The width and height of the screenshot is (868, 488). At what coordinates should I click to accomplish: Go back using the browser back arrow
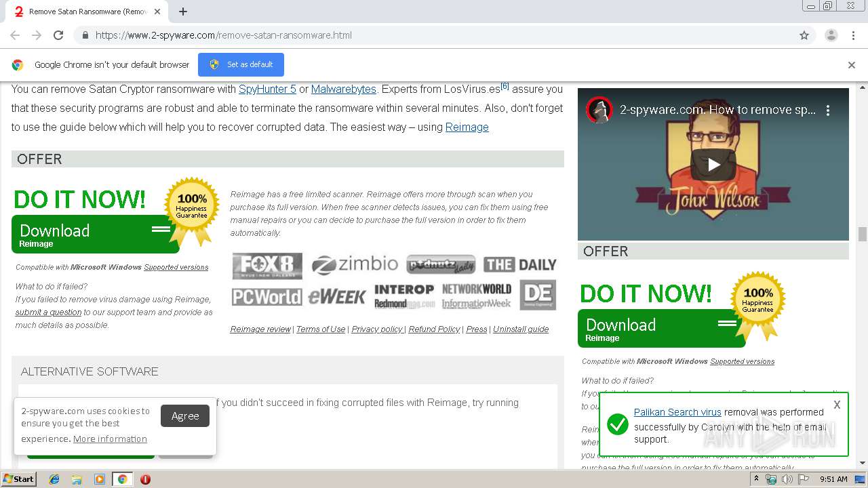click(x=15, y=35)
